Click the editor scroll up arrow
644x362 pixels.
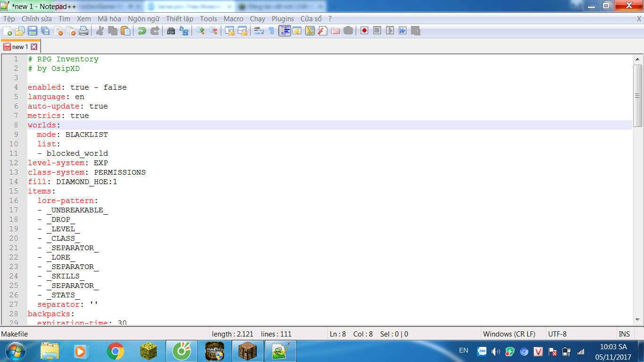coord(637,59)
